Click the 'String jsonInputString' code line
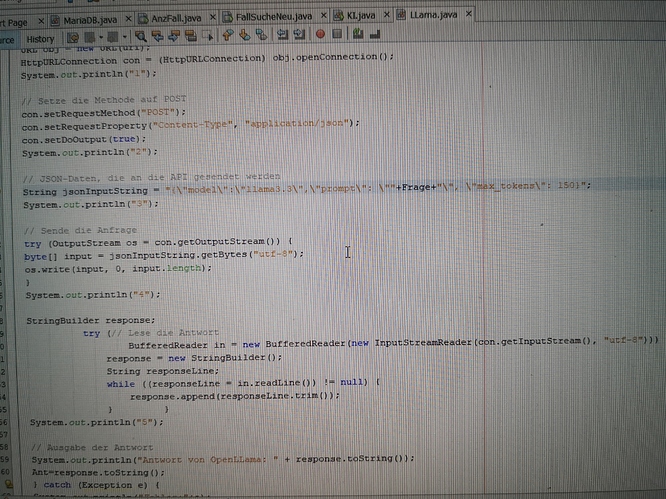Image resolution: width=666 pixels, height=499 pixels. [307, 189]
